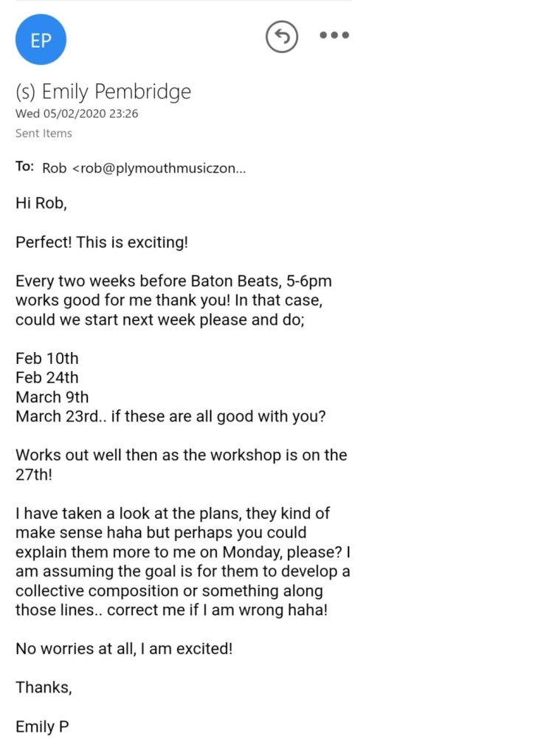Select the March 9th date
Screen dimensions: 549x756
click(x=52, y=397)
